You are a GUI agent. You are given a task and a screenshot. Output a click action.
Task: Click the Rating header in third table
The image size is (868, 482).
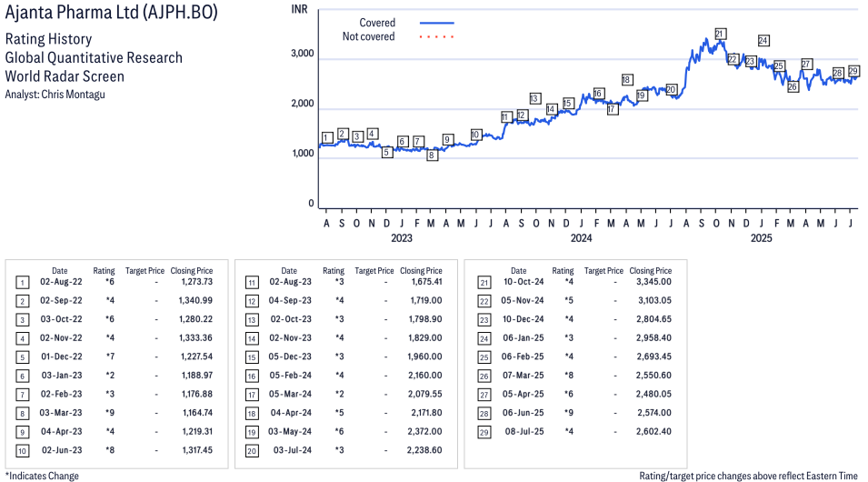point(563,271)
